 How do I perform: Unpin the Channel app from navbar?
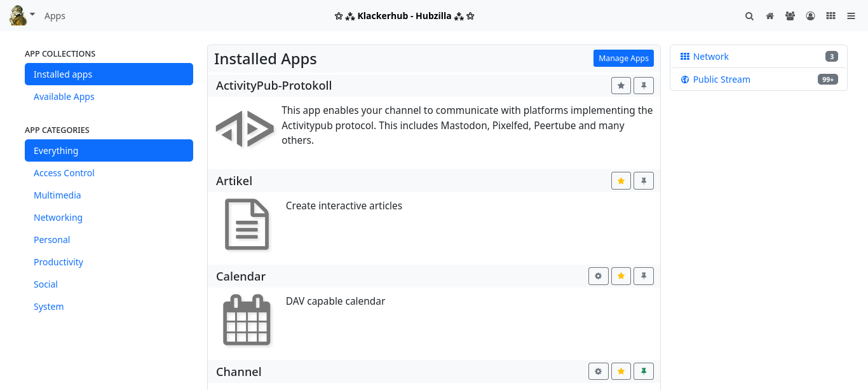coord(644,372)
